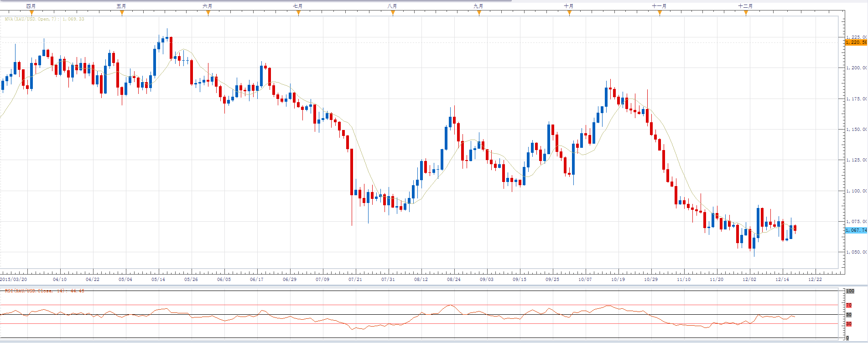Click the 04/10 date axis label

[x=60, y=279]
